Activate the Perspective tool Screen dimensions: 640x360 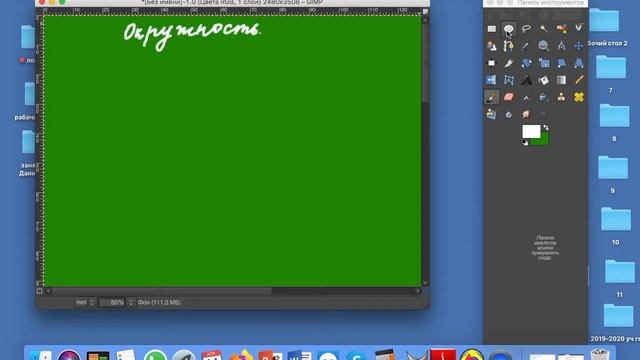click(x=578, y=63)
